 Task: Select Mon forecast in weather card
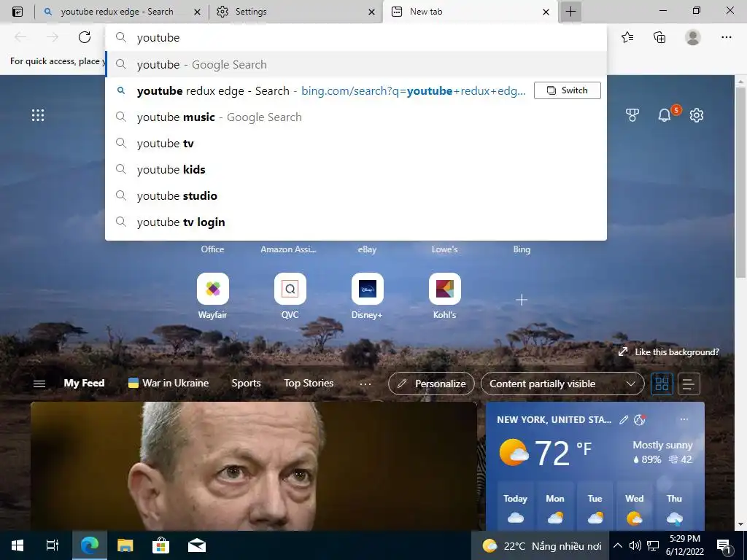click(555, 507)
